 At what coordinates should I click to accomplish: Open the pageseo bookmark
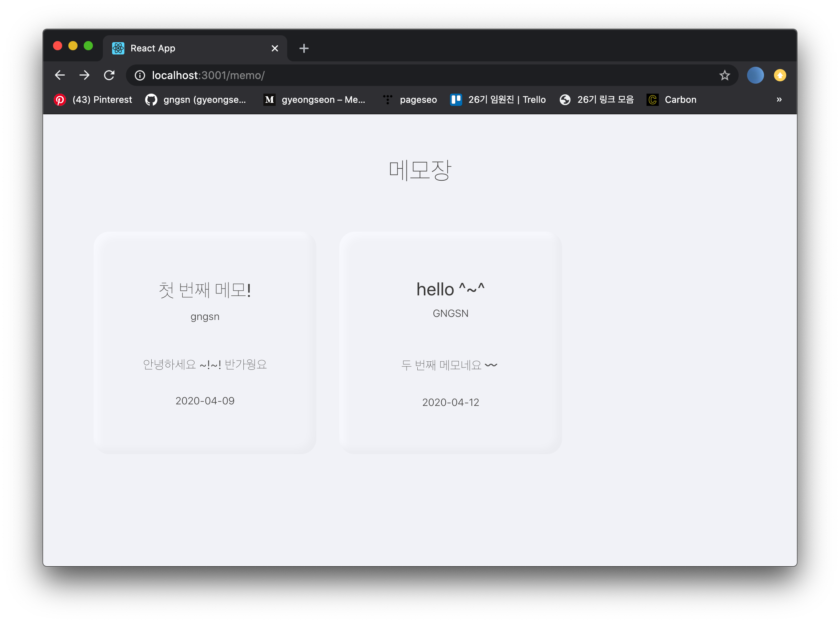click(x=410, y=100)
